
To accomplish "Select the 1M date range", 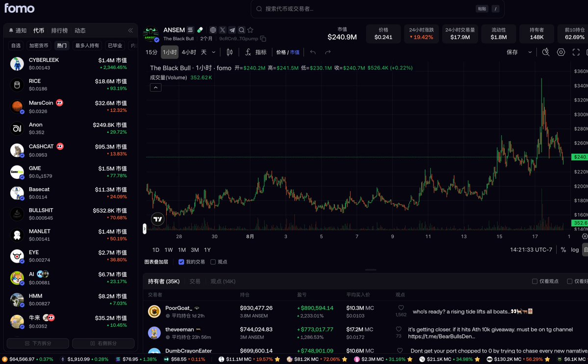I will click(x=182, y=250).
